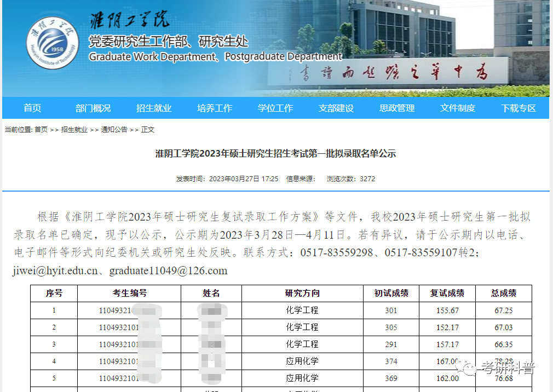This screenshot has width=553, height=392.
Task: Follow the 招生就业 breadcrumb link
Action: (x=74, y=130)
